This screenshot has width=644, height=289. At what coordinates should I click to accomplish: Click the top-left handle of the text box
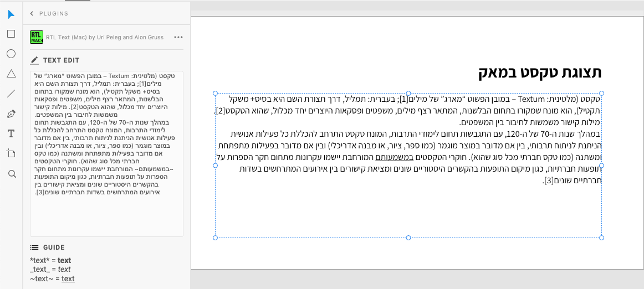(215, 94)
